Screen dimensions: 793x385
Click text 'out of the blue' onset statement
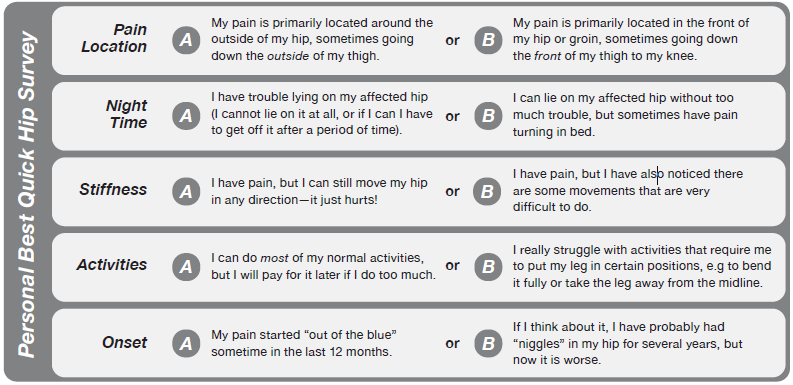pos(303,344)
